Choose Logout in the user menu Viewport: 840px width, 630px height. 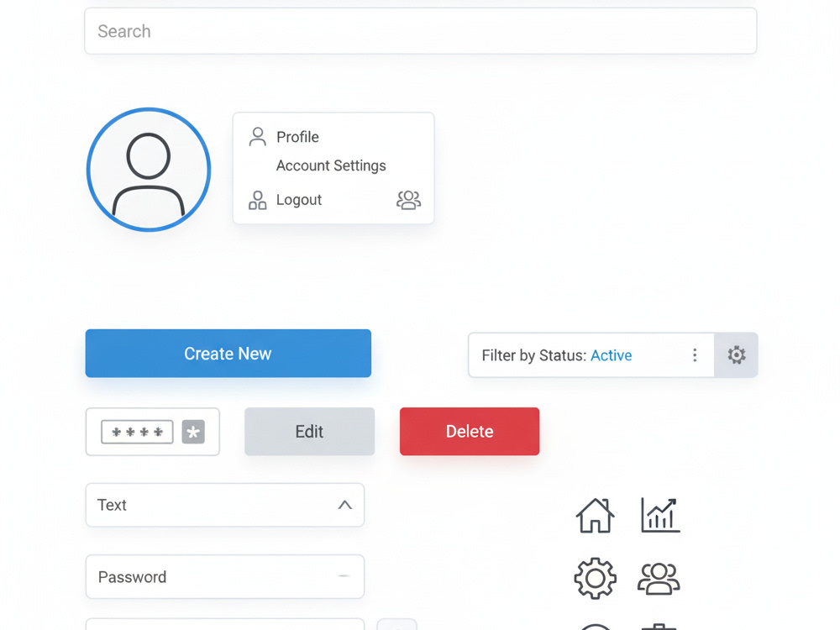click(299, 200)
